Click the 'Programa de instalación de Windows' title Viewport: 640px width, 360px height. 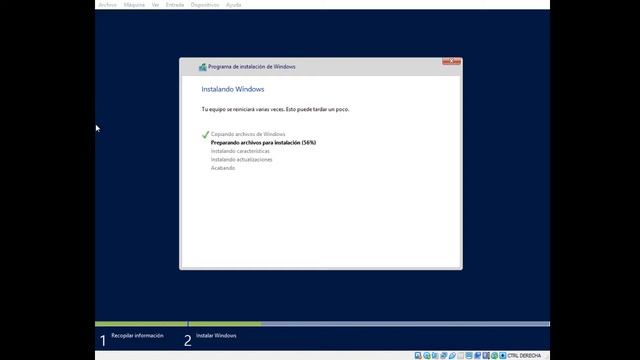[251, 67]
